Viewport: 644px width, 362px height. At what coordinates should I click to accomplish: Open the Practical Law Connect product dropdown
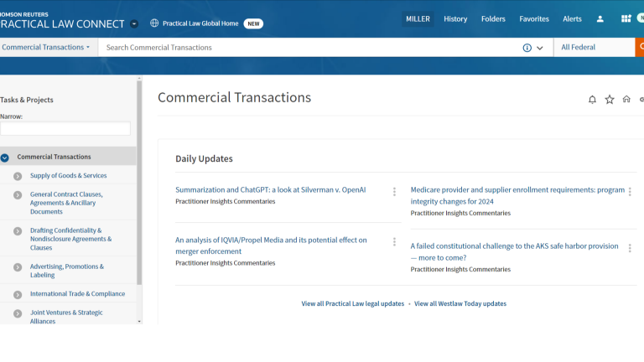[x=135, y=23]
